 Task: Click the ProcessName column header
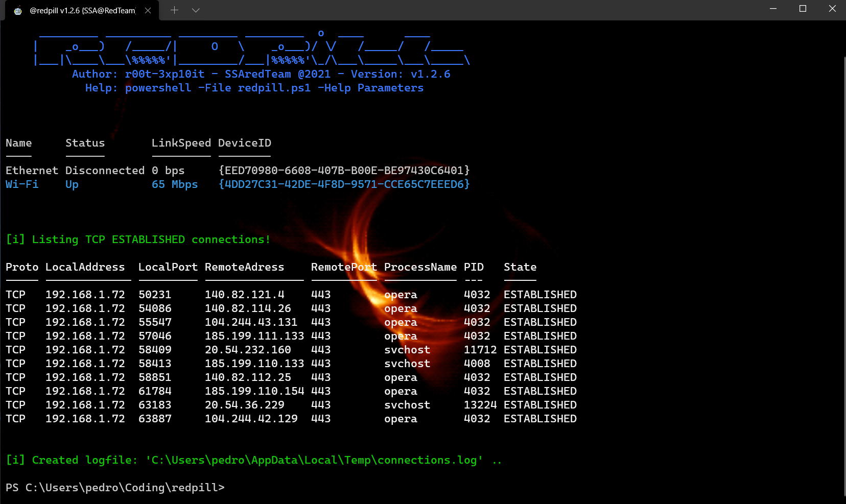420,267
